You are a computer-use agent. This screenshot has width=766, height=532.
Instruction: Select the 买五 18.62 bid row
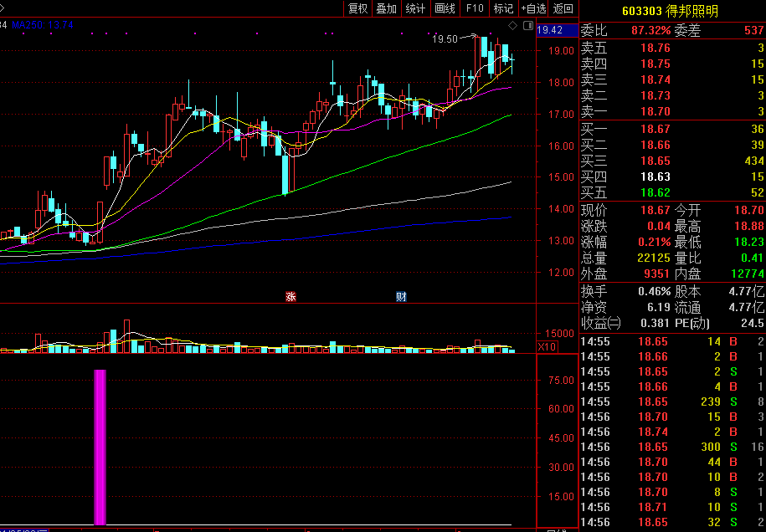(672, 192)
